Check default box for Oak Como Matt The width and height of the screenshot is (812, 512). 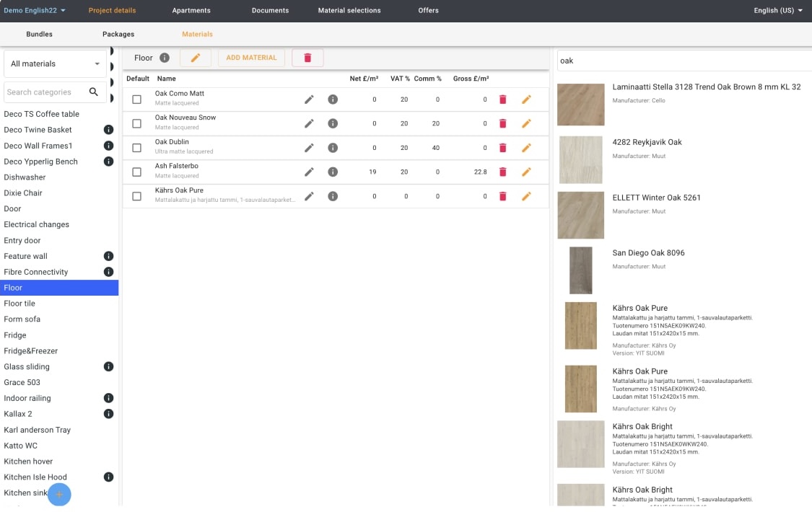136,100
